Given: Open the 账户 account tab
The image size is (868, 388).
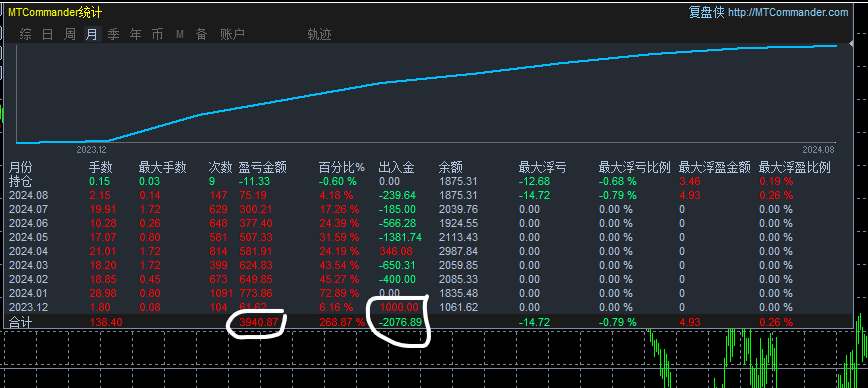Looking at the screenshot, I should 232,34.
